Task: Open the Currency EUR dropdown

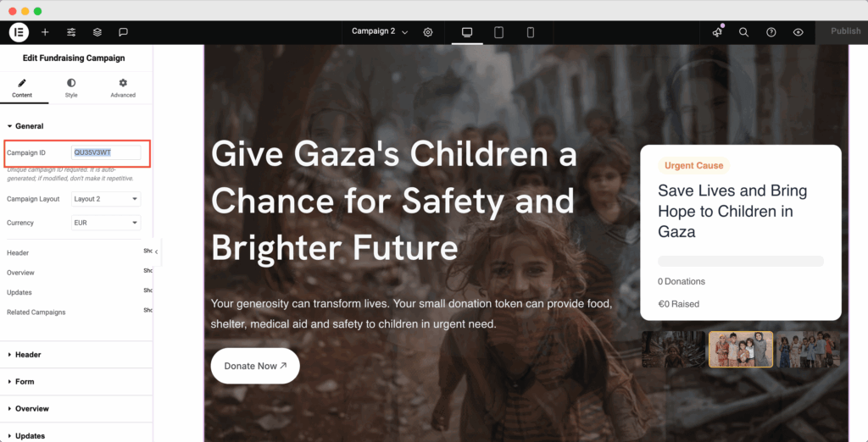Action: 106,223
